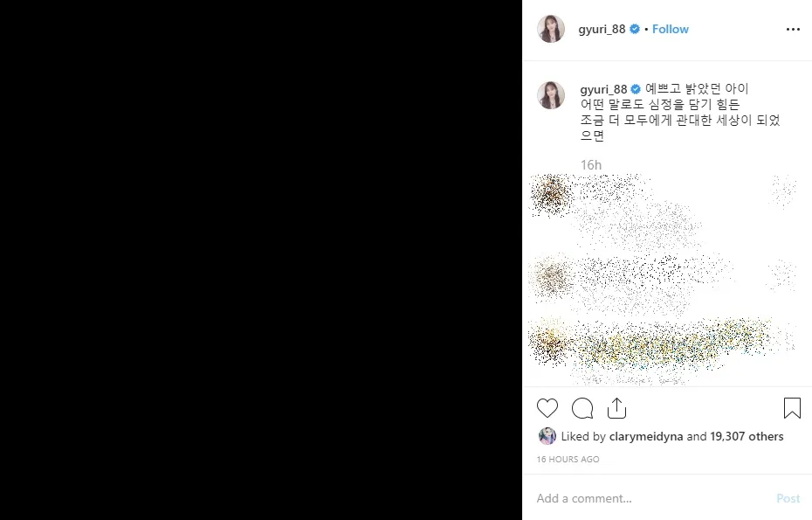Like the post with the heart icon
This screenshot has width=812, height=520.
pyautogui.click(x=547, y=408)
